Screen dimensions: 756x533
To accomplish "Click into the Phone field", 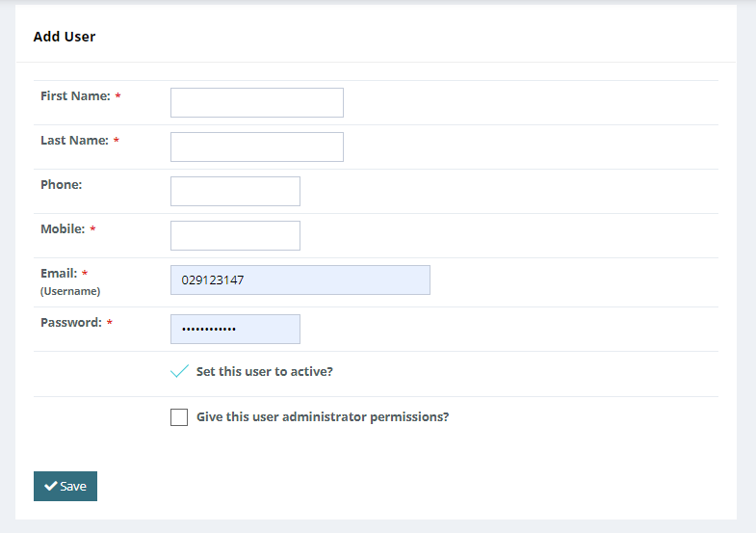I will click(x=235, y=191).
